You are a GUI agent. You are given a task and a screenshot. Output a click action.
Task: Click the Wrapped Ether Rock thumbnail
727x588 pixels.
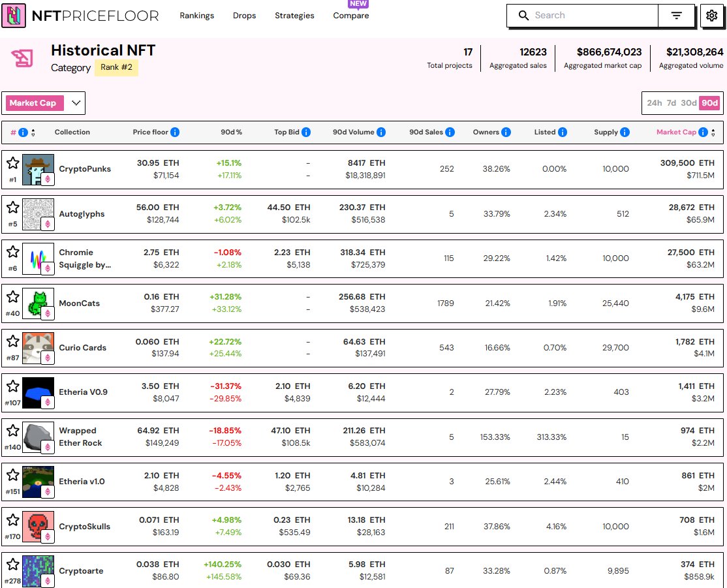38,437
